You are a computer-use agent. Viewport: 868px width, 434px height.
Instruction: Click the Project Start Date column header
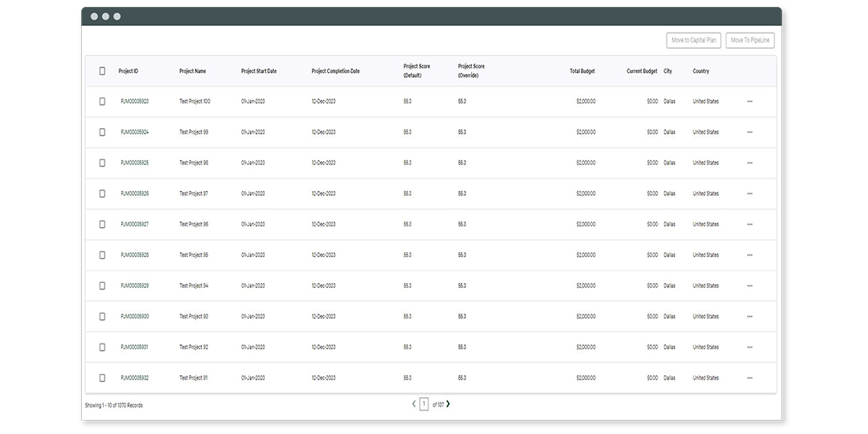pyautogui.click(x=259, y=71)
